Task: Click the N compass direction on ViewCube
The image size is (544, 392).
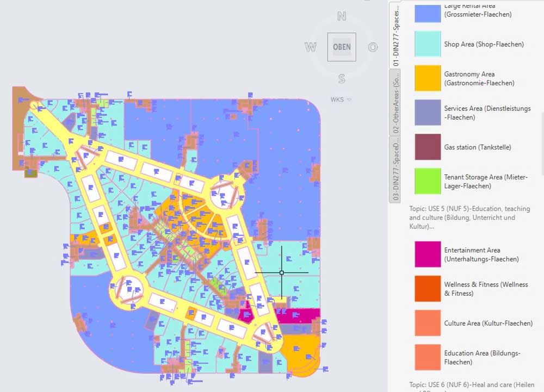Action: point(342,16)
